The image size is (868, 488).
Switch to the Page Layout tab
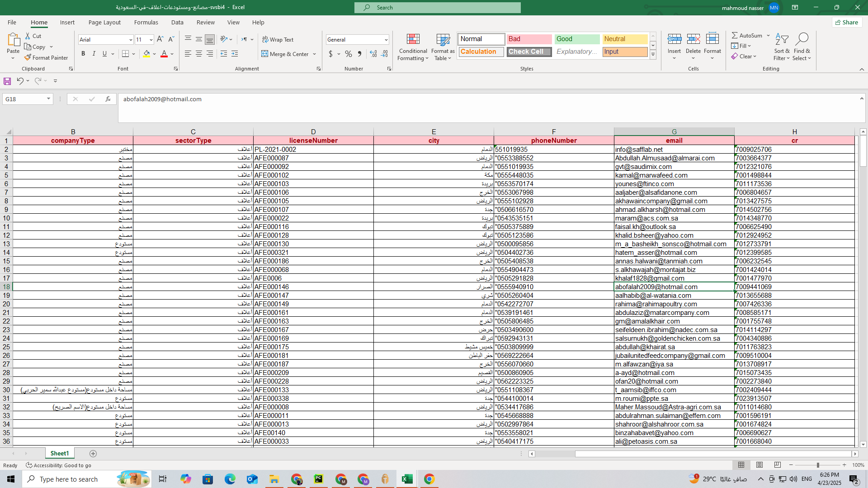[x=104, y=22]
